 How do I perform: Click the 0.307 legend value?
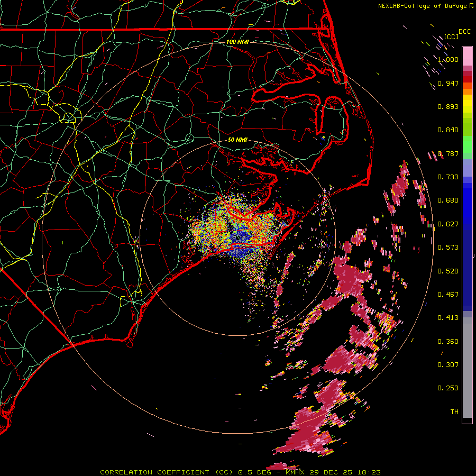[448, 365]
